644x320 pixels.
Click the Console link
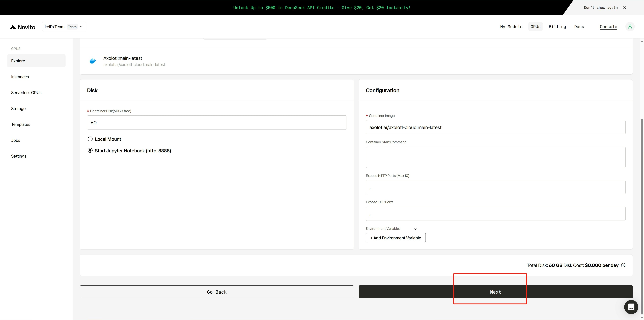click(608, 27)
